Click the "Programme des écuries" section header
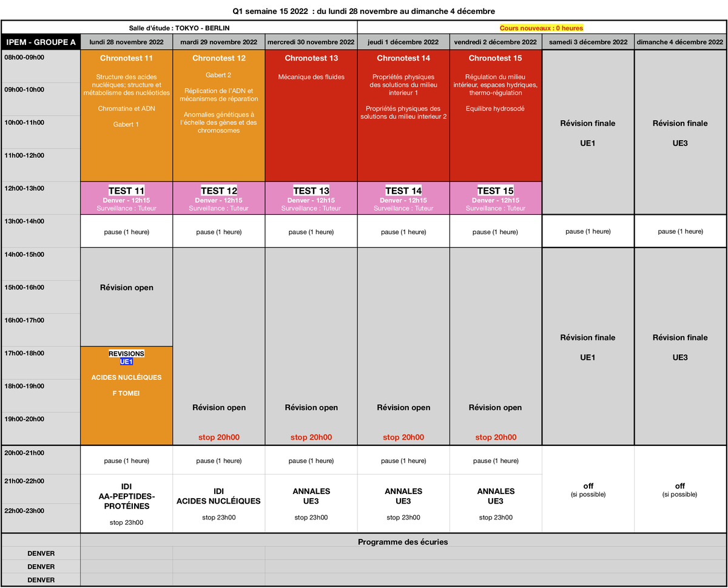 click(403, 542)
